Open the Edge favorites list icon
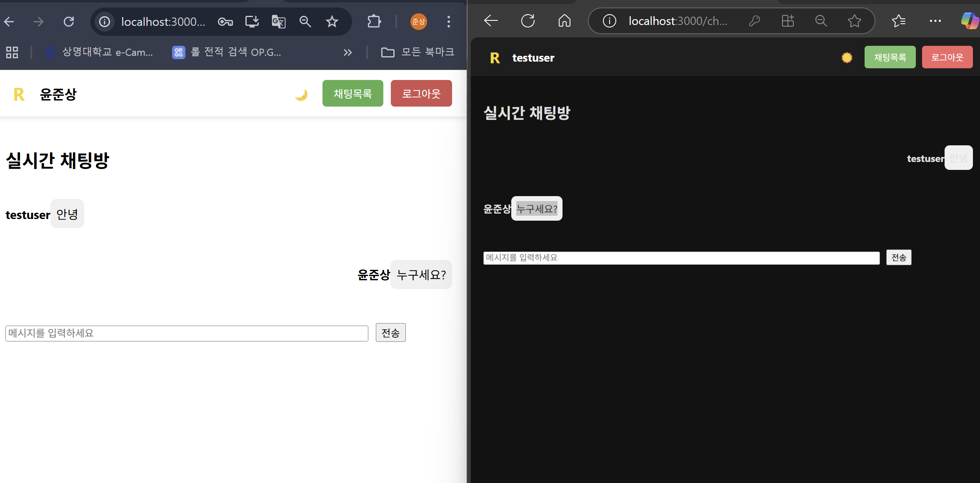 click(898, 20)
